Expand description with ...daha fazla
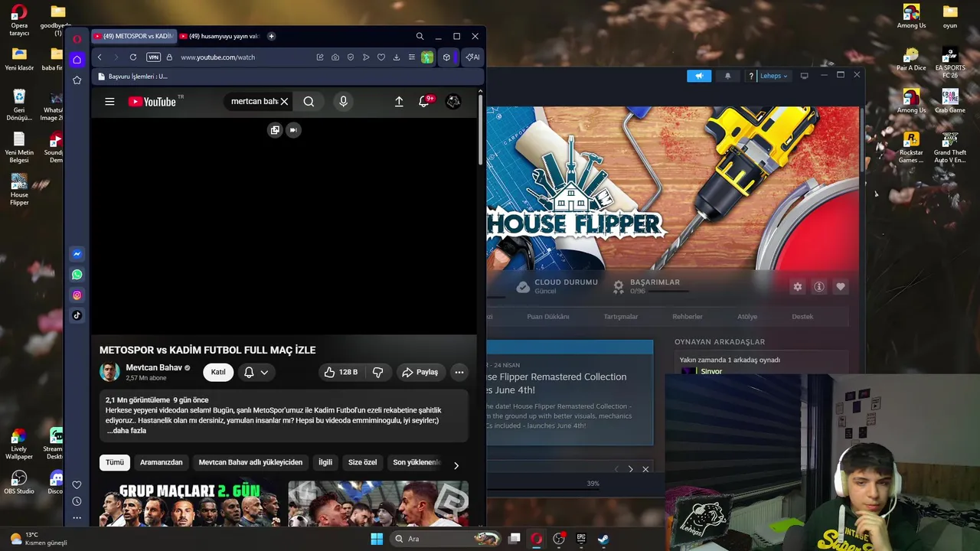This screenshot has height=551, width=980. [x=127, y=431]
